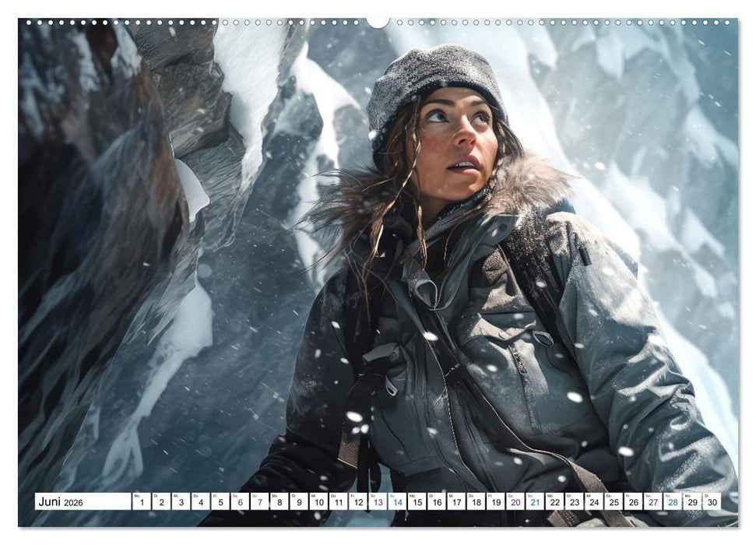Viewport: 756px width, 545px height.
Task: Choose day 10 in the date row
Action: 318,502
